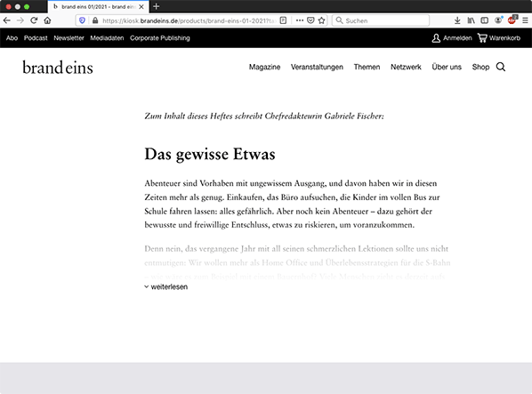This screenshot has height=394, width=532.
Task: Open Corporate Publishing link
Action: point(160,38)
